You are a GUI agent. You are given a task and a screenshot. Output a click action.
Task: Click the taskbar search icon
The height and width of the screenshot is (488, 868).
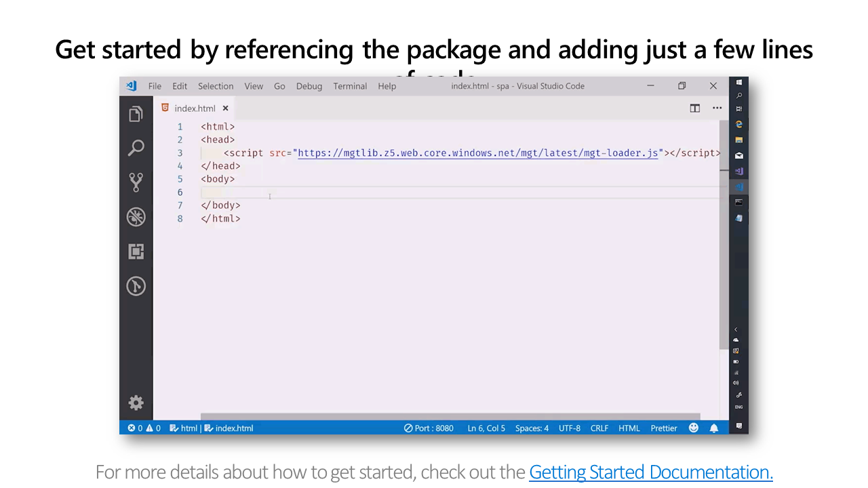738,96
